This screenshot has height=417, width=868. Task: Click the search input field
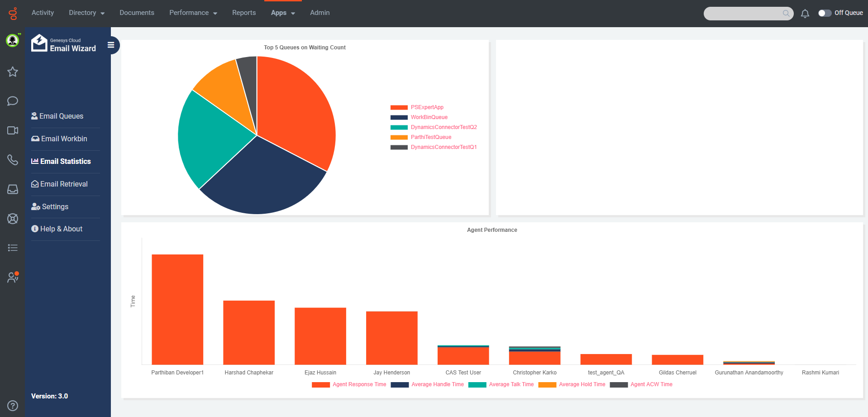point(743,14)
